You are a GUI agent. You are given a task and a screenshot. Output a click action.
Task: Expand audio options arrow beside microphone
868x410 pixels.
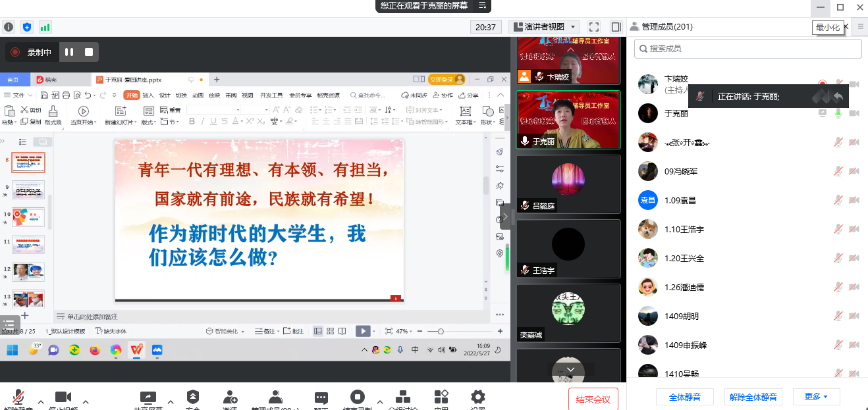[40, 401]
